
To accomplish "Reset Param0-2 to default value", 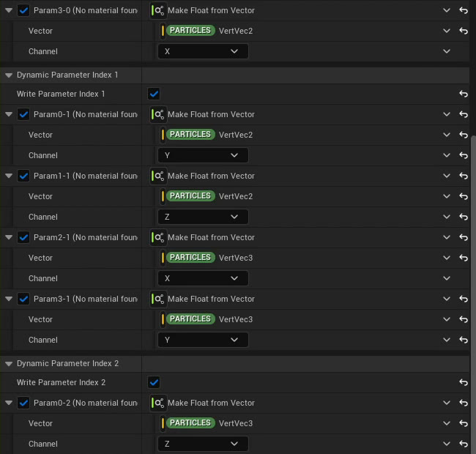I will pos(464,403).
